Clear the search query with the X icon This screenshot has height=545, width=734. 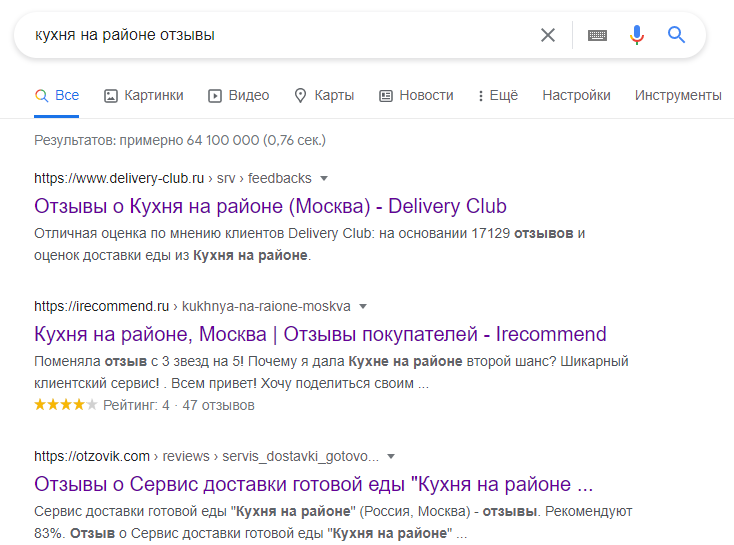coord(548,35)
